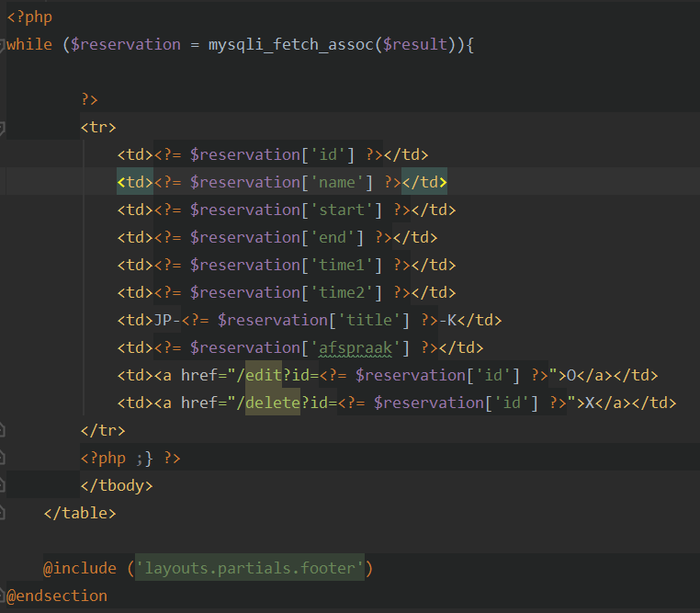Click the underlined 'afspraak' key
The image size is (700, 613).
pos(356,347)
